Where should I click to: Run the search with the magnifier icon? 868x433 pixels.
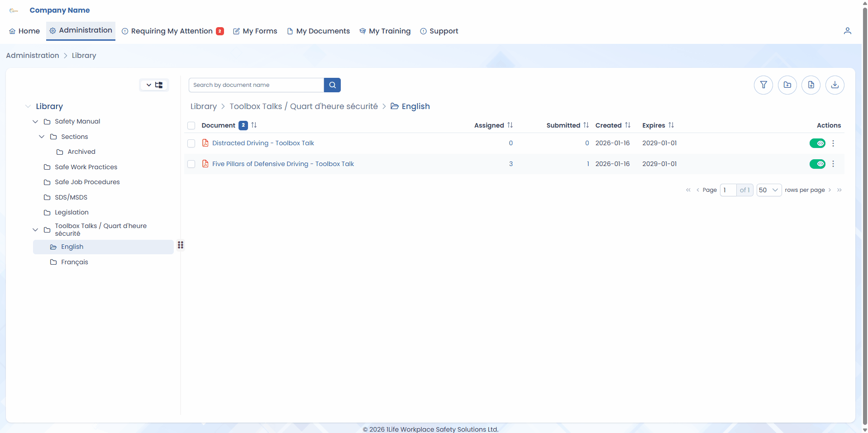coord(332,85)
